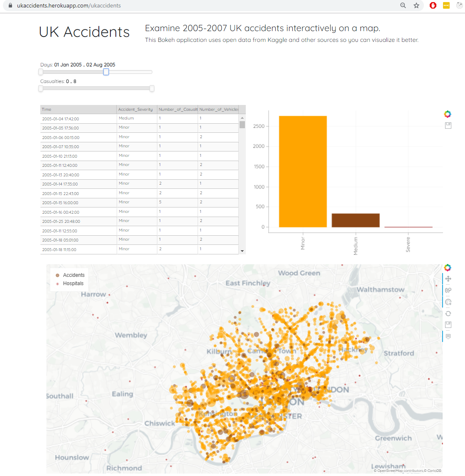Screen dimensions: 465x476
Task: Click the Casualties slider maximum handle
Action: pos(152,88)
